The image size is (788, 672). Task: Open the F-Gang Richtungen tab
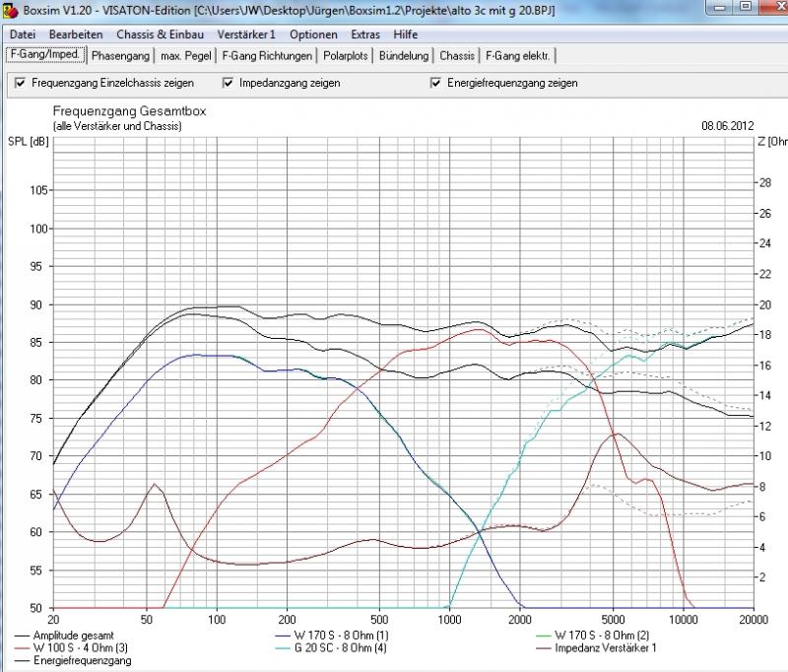click(267, 56)
